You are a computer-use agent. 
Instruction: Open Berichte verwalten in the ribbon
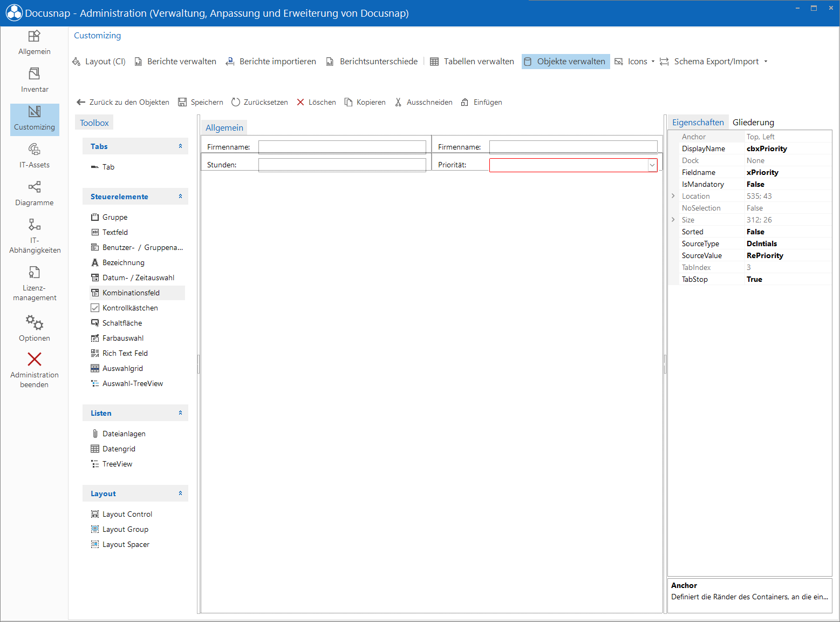(175, 62)
